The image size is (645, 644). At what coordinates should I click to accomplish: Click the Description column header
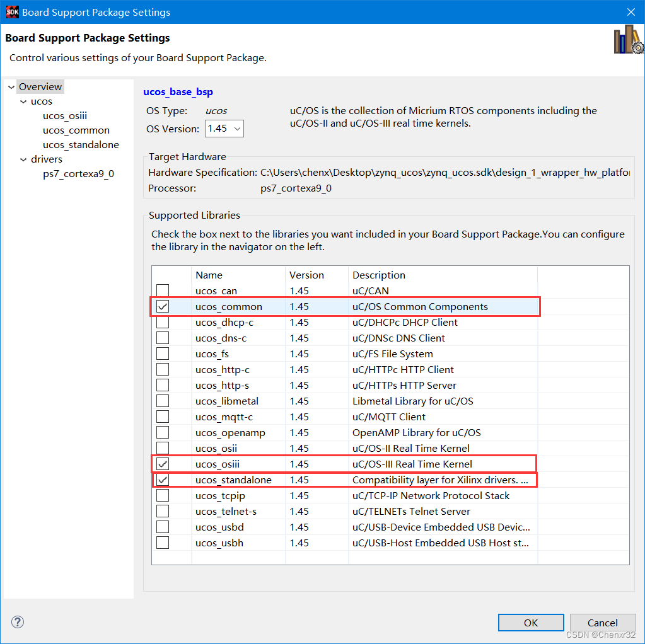click(x=443, y=275)
